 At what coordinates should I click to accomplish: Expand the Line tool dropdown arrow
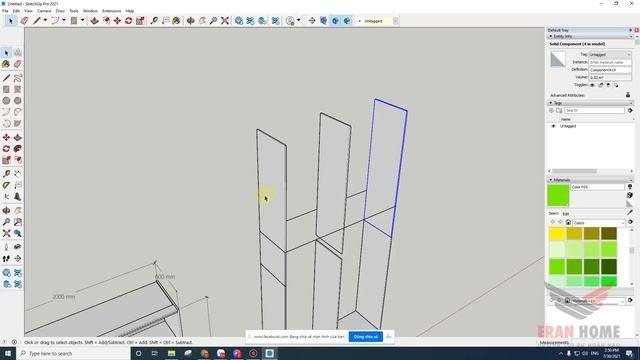coord(45,20)
